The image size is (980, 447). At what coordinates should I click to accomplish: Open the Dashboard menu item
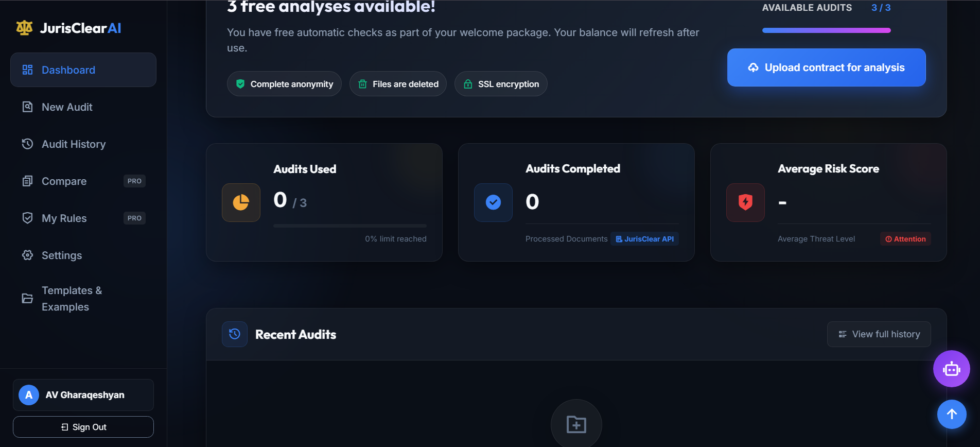pos(83,70)
